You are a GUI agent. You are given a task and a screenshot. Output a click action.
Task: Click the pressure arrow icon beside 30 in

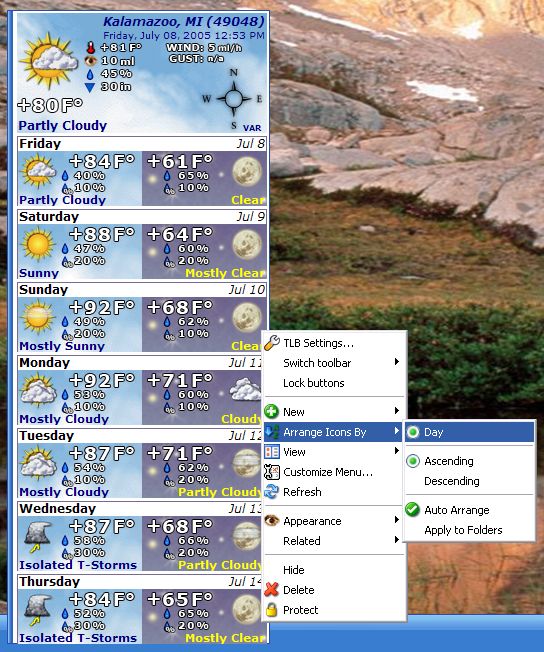[x=90, y=87]
